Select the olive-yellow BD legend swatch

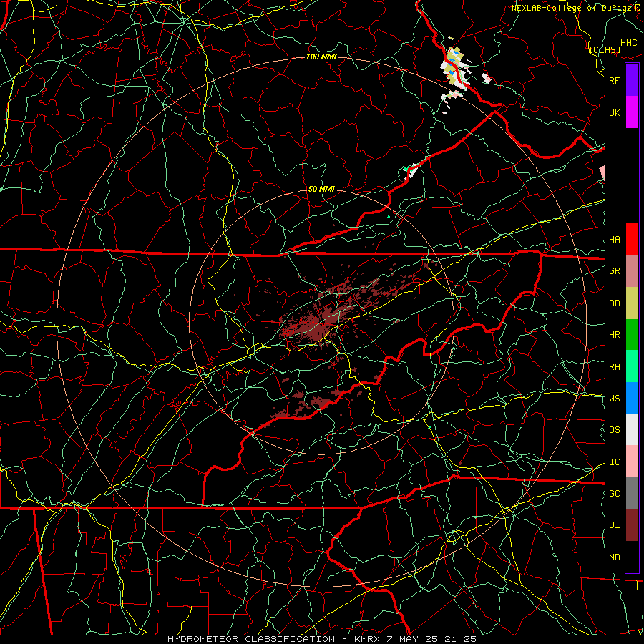point(632,303)
